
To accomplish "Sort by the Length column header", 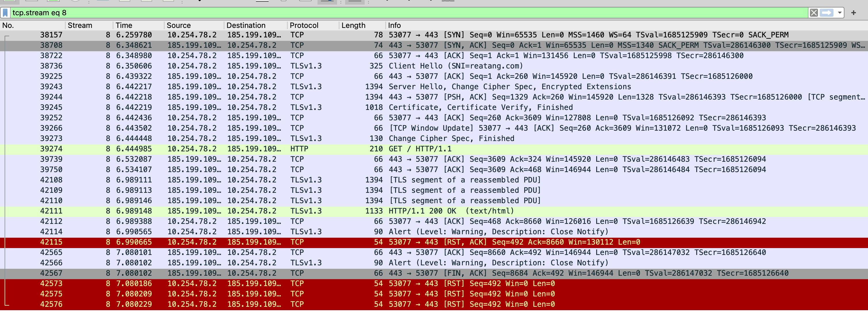I will (x=362, y=25).
